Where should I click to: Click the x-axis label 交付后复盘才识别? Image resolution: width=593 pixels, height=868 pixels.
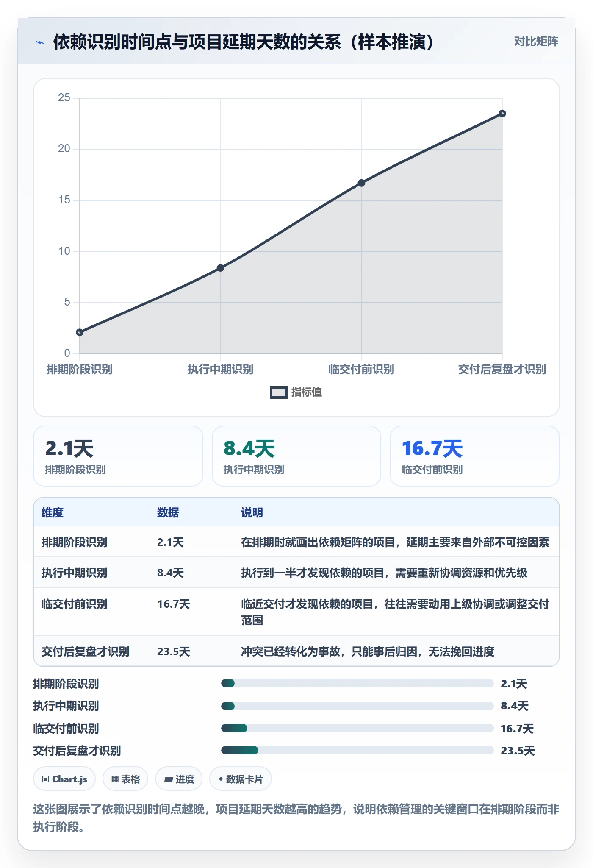click(x=502, y=369)
